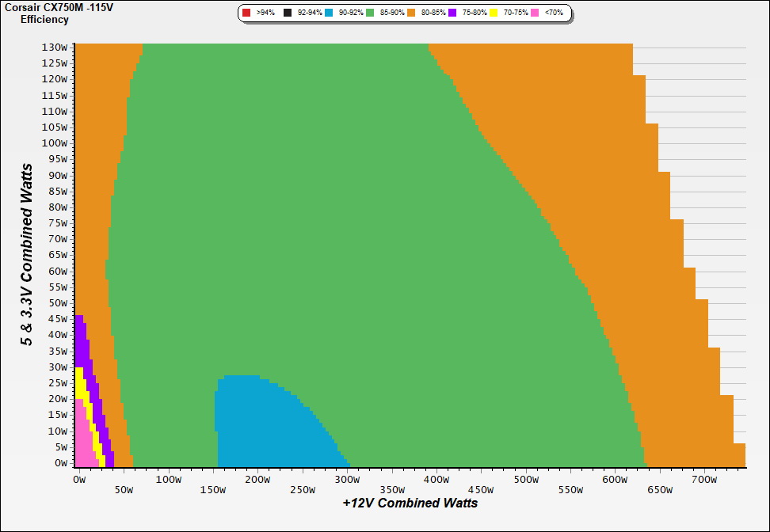Screen dimensions: 770x532
Task: Pick the yellow 70-75% legend swatch
Action: [x=494, y=13]
